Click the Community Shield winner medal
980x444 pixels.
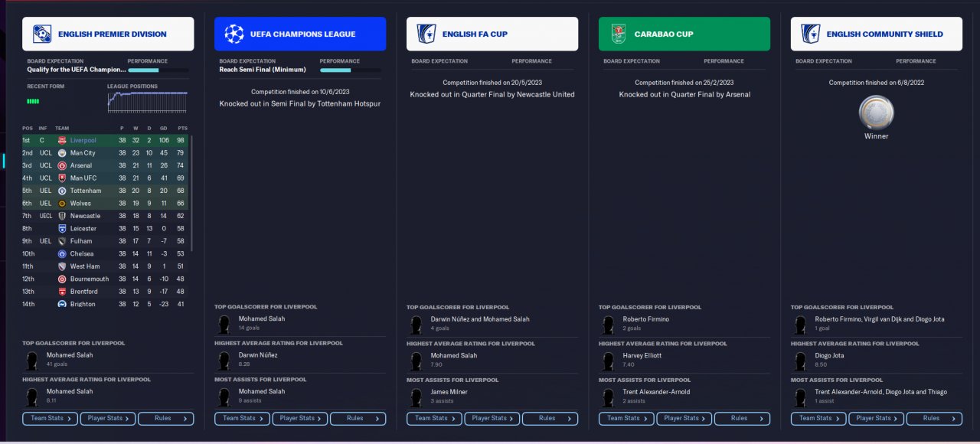[x=877, y=113]
